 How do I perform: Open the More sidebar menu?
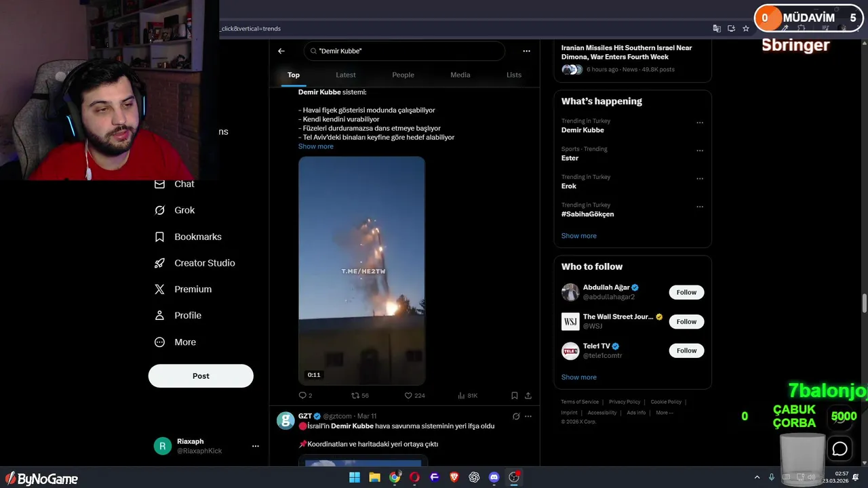coord(175,342)
